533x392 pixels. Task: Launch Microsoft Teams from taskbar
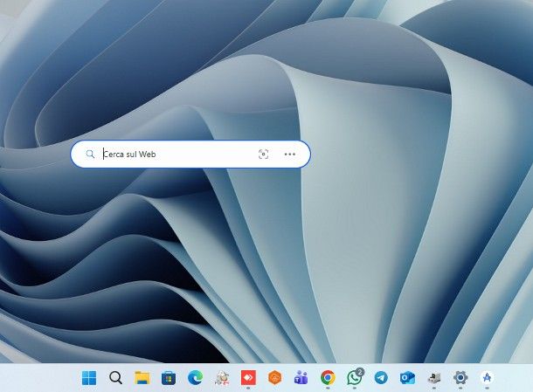pyautogui.click(x=301, y=378)
